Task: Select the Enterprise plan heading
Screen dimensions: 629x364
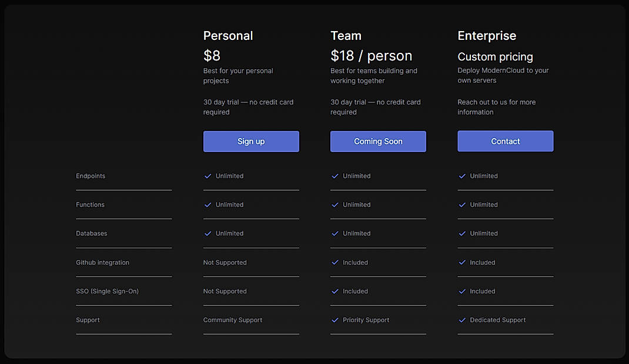Action: [x=487, y=36]
